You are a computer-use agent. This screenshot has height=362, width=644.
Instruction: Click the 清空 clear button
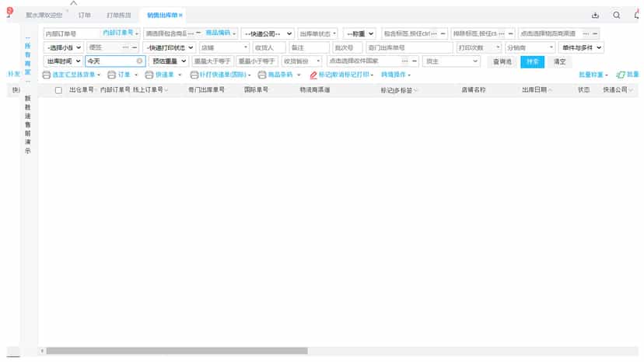pyautogui.click(x=560, y=61)
